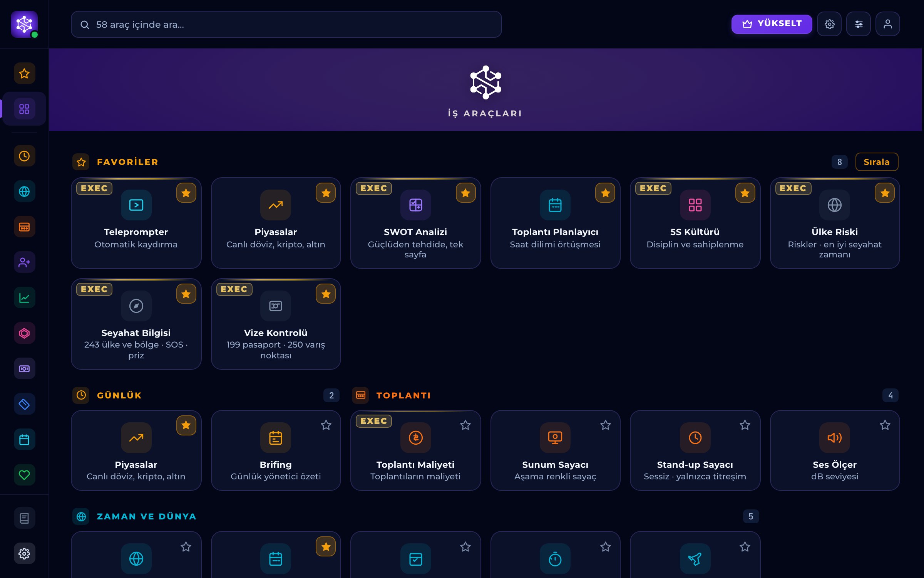Toggle favorite star on Toplantı Maliyeti card
The image size is (924, 578).
(x=466, y=425)
